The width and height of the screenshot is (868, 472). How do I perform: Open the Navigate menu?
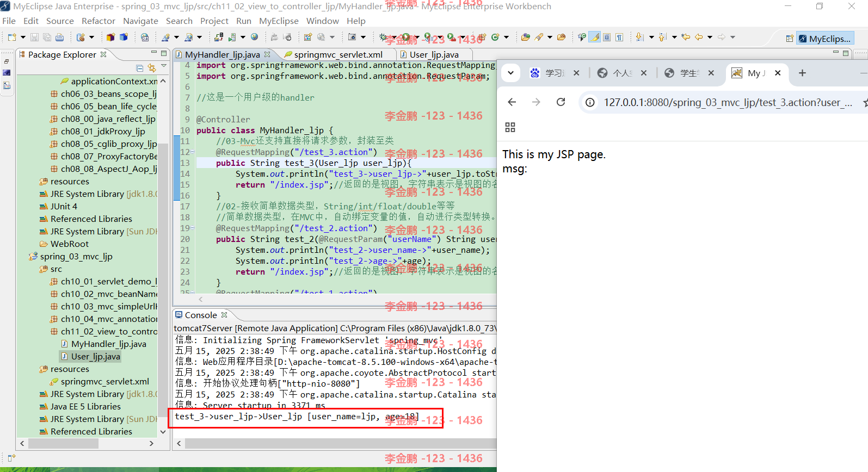[x=140, y=21]
